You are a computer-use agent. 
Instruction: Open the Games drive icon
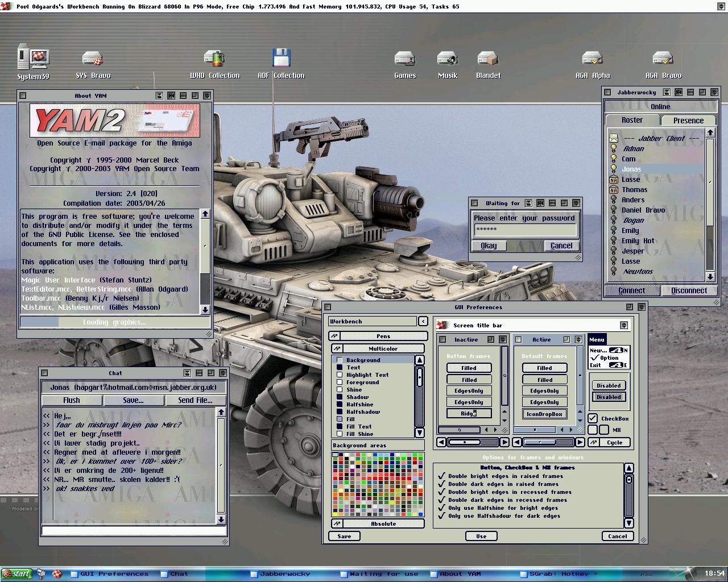pos(405,59)
